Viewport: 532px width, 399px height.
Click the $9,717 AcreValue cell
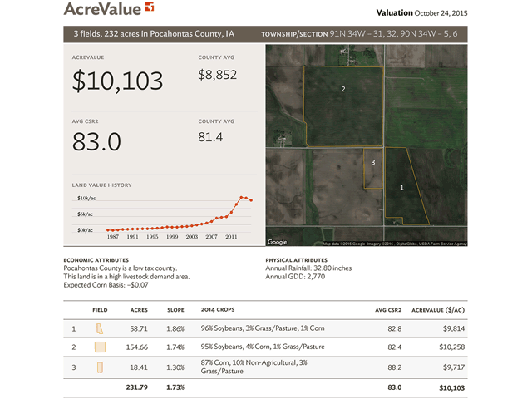pyautogui.click(x=454, y=367)
